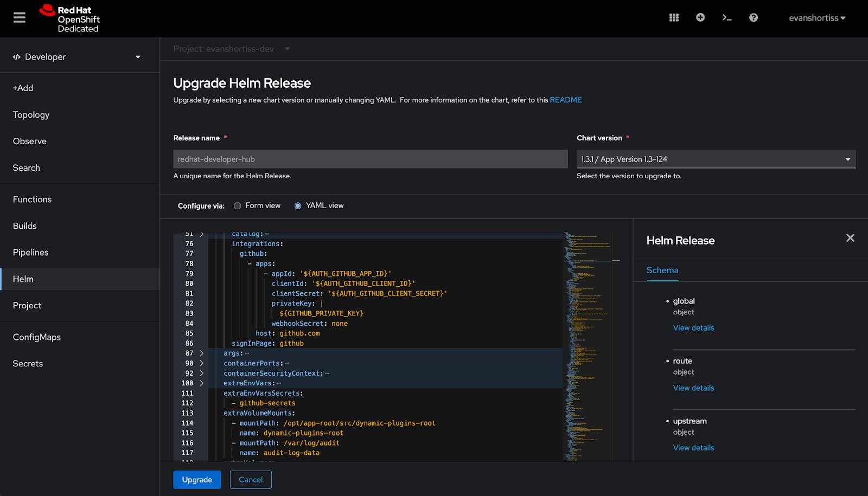The width and height of the screenshot is (868, 496).
Task: Click mountPath /var/log/audit line
Action: point(286,443)
